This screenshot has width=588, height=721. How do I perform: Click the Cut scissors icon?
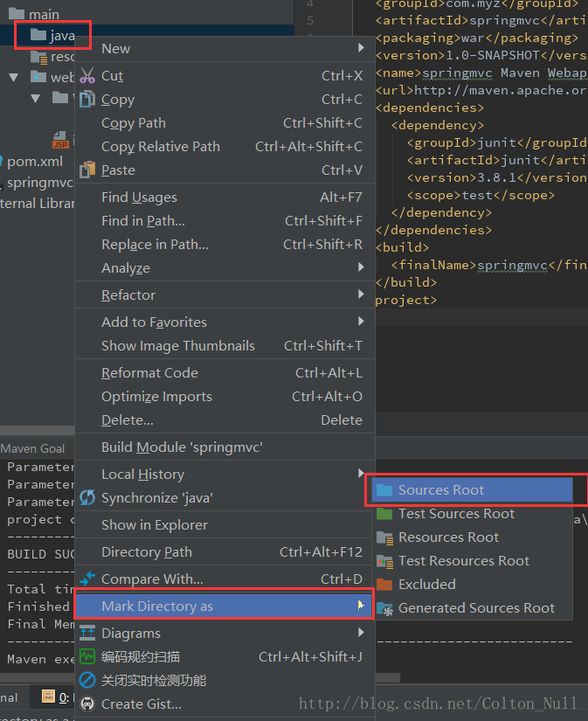click(86, 75)
